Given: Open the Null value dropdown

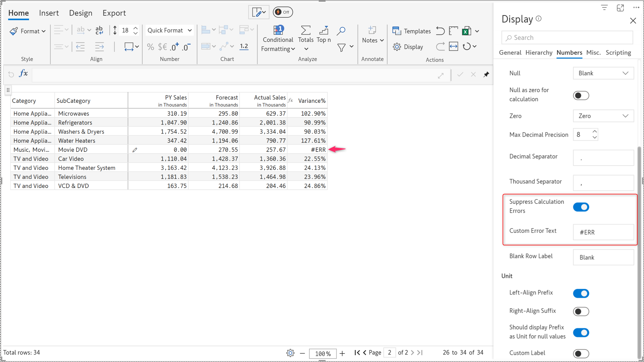Looking at the screenshot, I should pos(603,73).
